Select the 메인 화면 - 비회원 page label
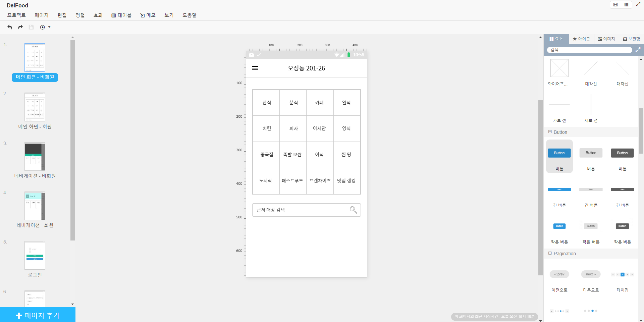Image resolution: width=644 pixels, height=322 pixels. 35,77
